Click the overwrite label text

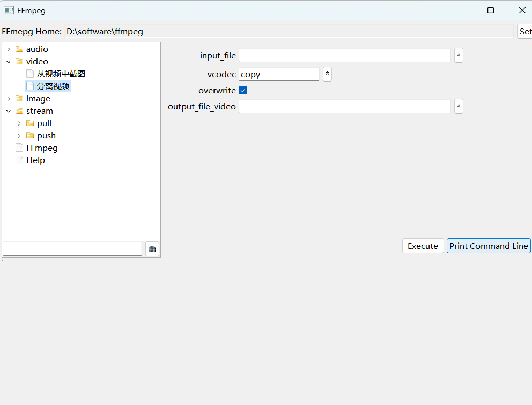pyautogui.click(x=217, y=90)
